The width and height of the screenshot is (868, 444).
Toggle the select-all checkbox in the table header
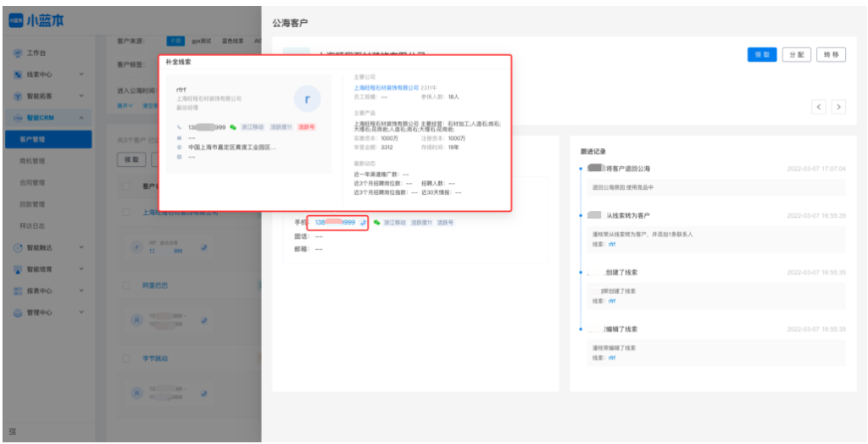pyautogui.click(x=126, y=186)
